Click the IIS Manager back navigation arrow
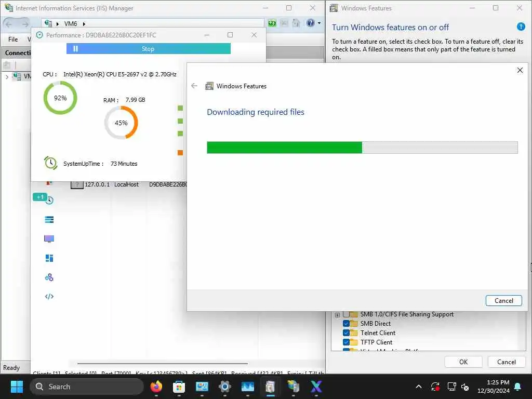The height and width of the screenshot is (399, 532). point(9,24)
